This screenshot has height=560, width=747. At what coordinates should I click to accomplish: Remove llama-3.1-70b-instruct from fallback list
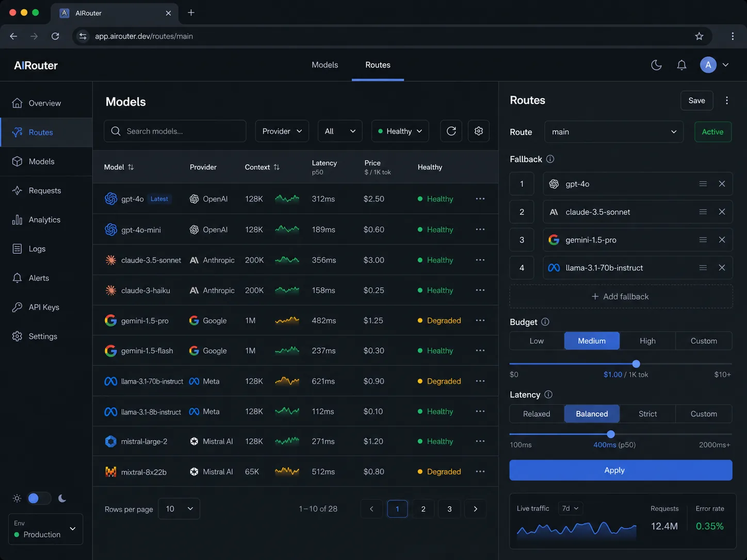722,268
